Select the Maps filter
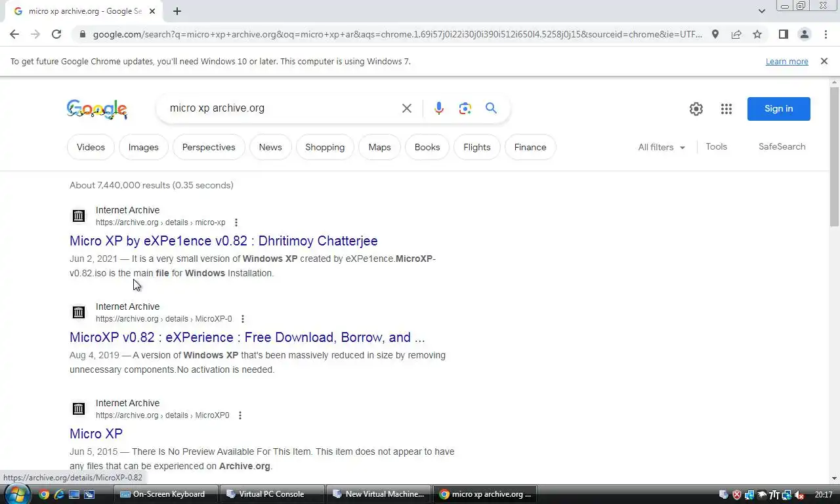Screen dimensions: 840x504 379,147
